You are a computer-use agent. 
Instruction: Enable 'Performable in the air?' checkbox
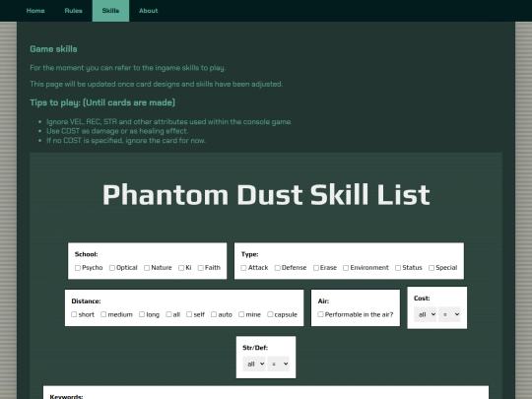(x=320, y=314)
